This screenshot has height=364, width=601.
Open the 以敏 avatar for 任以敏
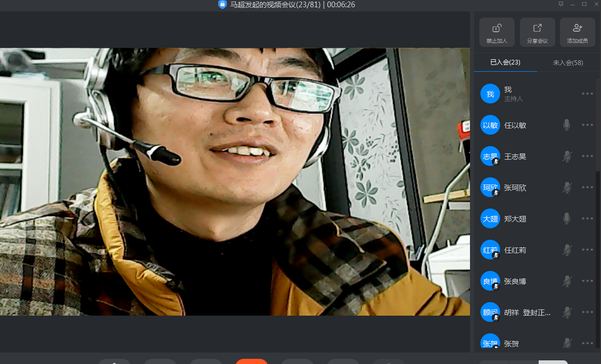[490, 125]
